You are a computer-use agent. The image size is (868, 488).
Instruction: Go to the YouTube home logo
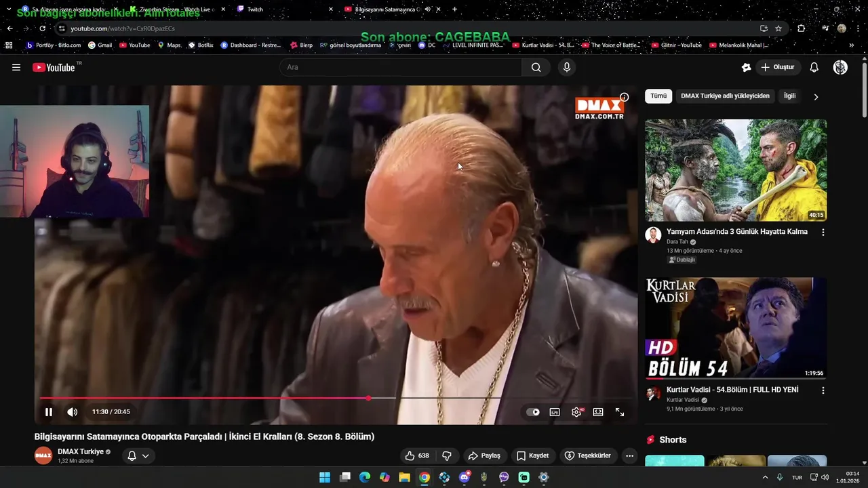54,67
